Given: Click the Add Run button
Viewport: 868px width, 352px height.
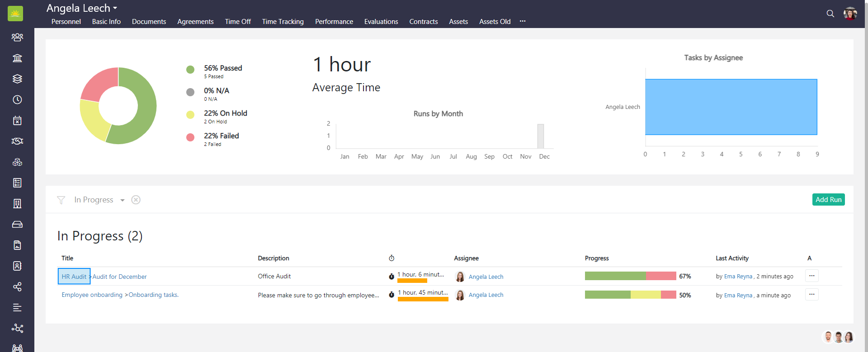Looking at the screenshot, I should tap(828, 200).
